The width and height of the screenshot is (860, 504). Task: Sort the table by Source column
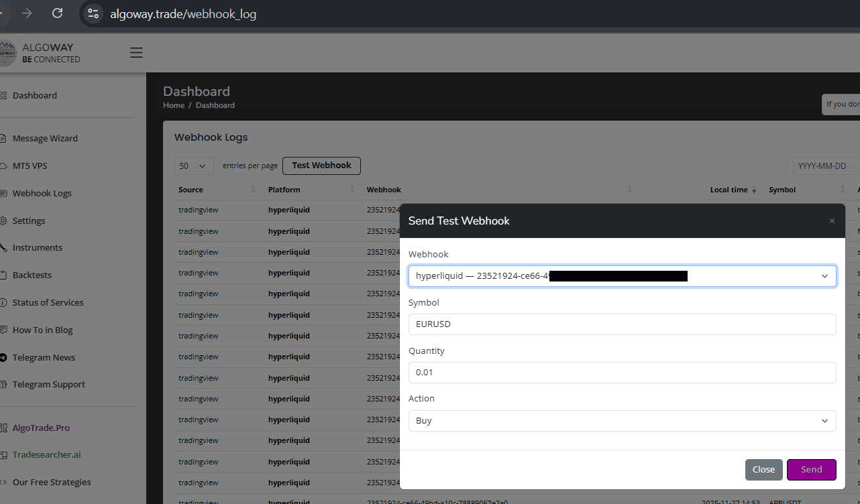(217, 190)
